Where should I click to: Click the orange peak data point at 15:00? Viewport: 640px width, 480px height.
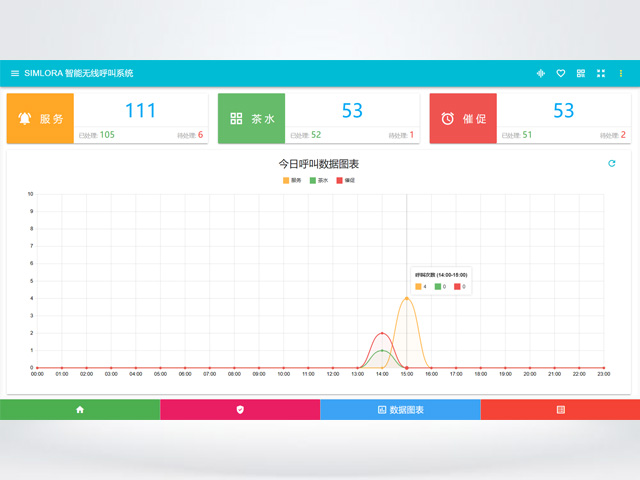tap(407, 298)
